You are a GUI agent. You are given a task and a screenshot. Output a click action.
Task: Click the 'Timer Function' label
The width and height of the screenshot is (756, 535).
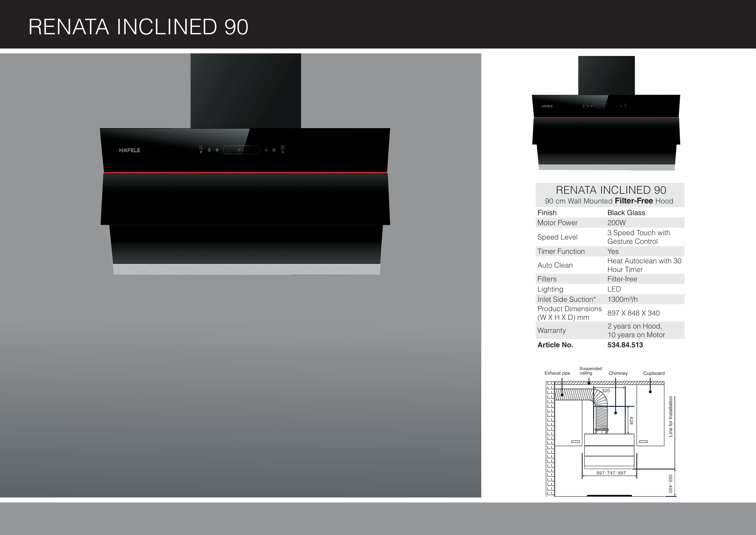(x=561, y=251)
